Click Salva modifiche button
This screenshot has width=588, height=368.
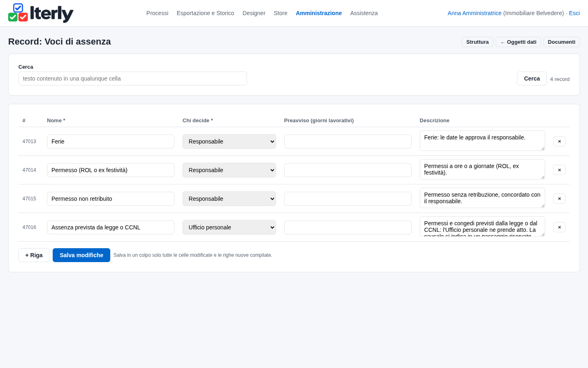(x=81, y=255)
